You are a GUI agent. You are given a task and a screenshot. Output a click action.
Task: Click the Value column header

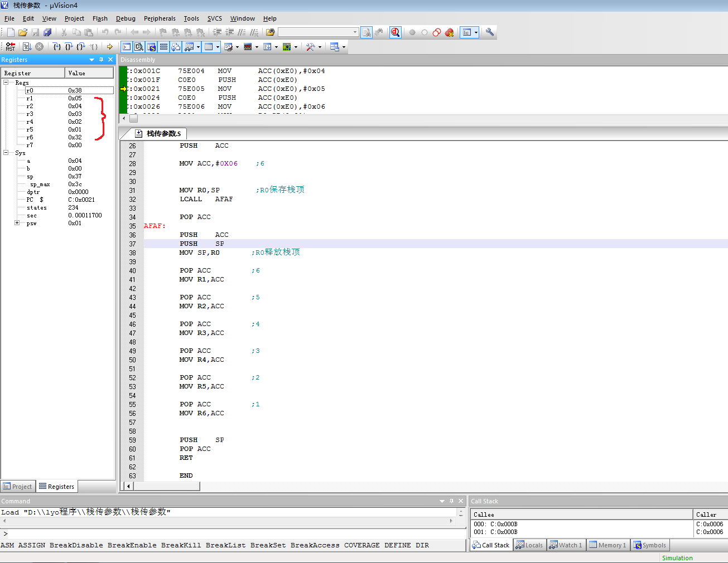click(89, 73)
